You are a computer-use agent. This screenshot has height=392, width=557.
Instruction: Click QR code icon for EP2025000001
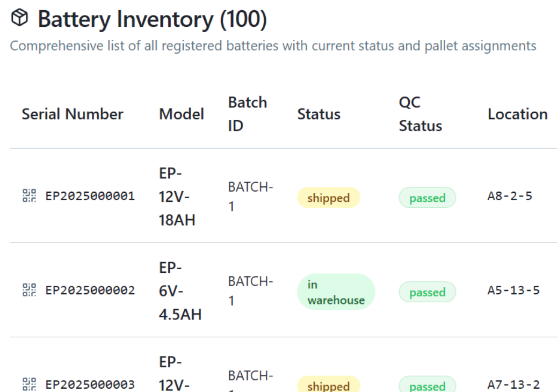tap(29, 195)
